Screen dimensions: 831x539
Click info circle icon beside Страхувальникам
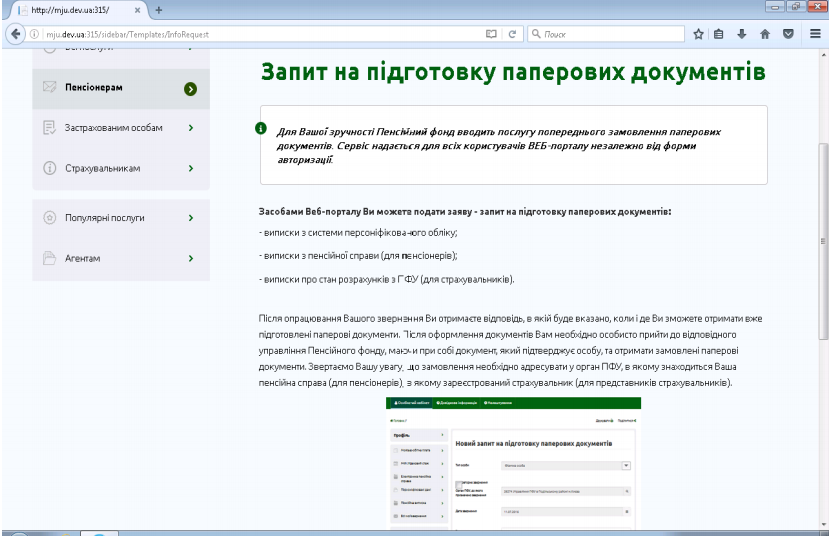click(x=49, y=168)
